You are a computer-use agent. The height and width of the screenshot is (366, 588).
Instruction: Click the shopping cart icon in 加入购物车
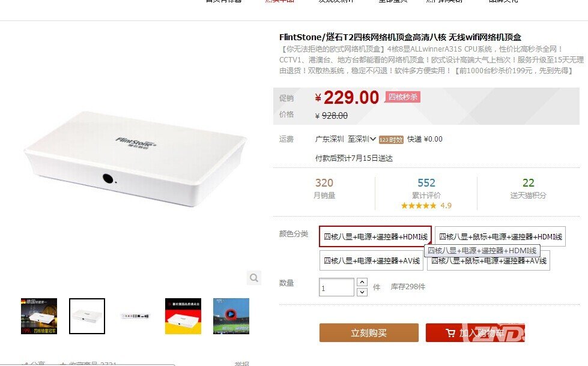pyautogui.click(x=450, y=332)
